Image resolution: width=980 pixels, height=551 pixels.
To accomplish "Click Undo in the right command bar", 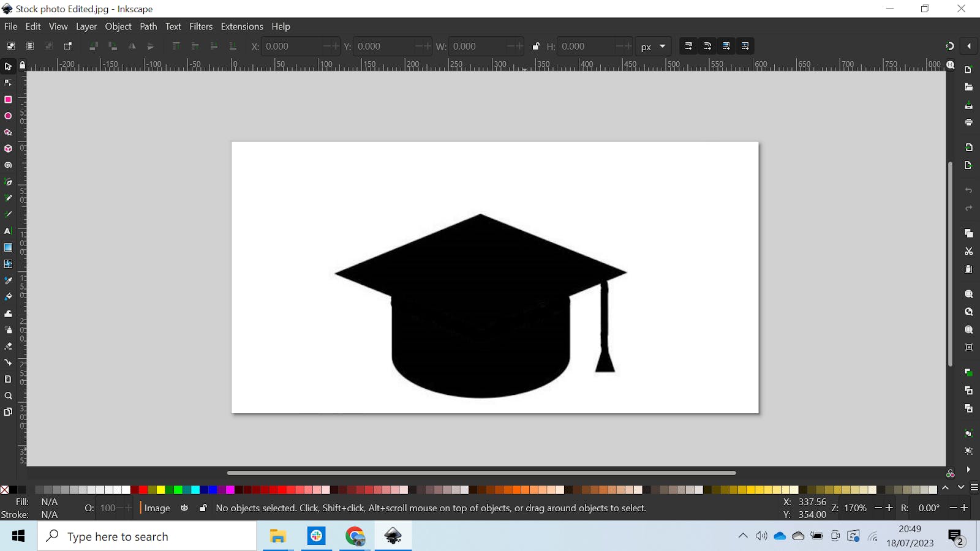I will click(968, 190).
